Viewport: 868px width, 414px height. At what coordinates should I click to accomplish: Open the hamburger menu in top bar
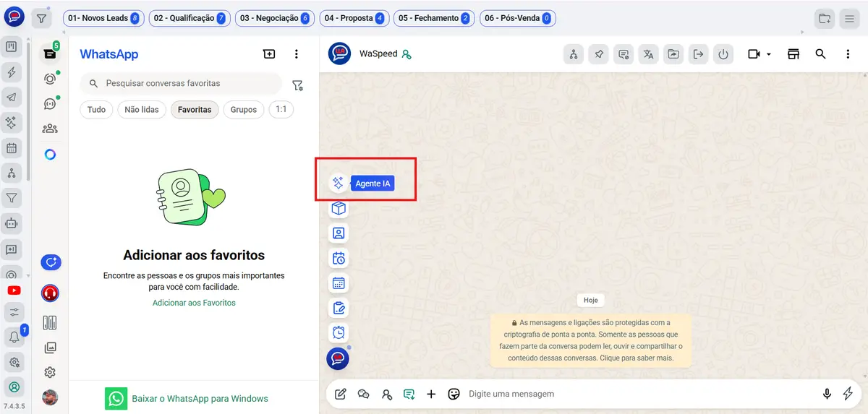850,18
